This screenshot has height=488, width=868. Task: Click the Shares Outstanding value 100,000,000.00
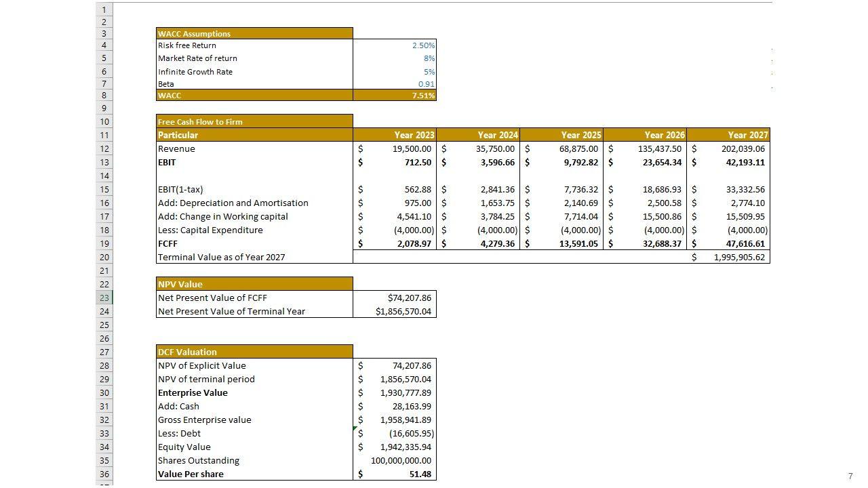pos(395,460)
